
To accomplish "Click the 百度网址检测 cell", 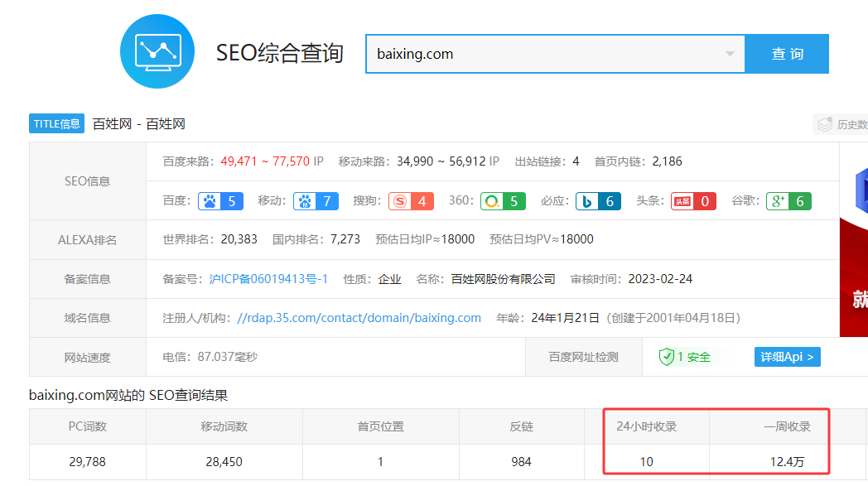I will pos(583,357).
